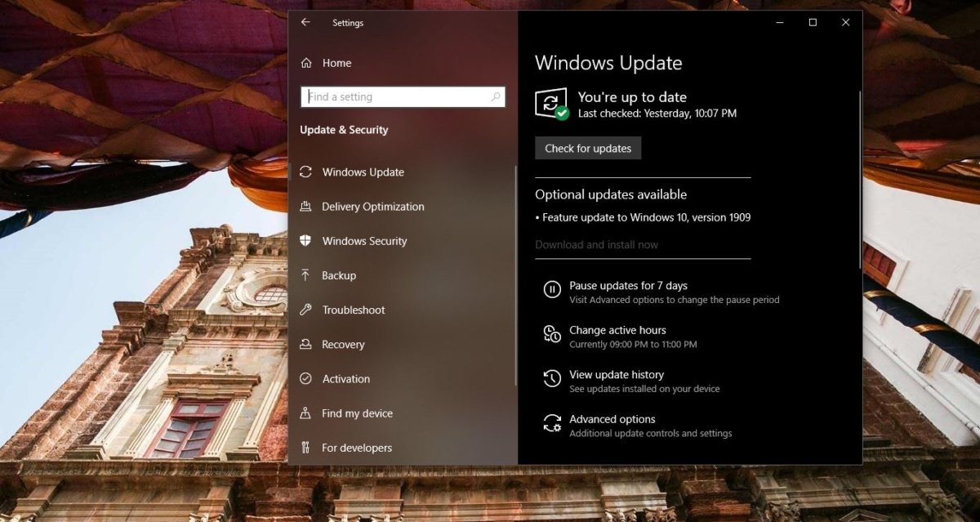980x522 pixels.
Task: Click the magnifier icon in the search box
Action: (x=496, y=96)
